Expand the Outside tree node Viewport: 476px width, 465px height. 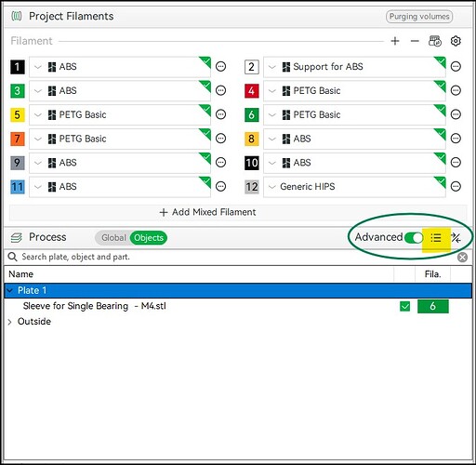pyautogui.click(x=10, y=322)
